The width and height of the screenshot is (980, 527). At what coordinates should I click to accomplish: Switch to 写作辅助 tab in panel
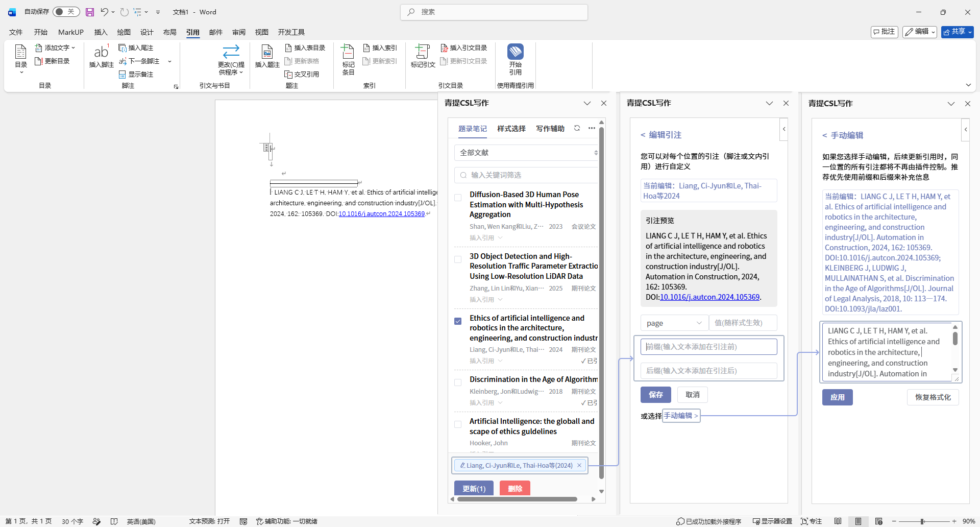pos(550,129)
